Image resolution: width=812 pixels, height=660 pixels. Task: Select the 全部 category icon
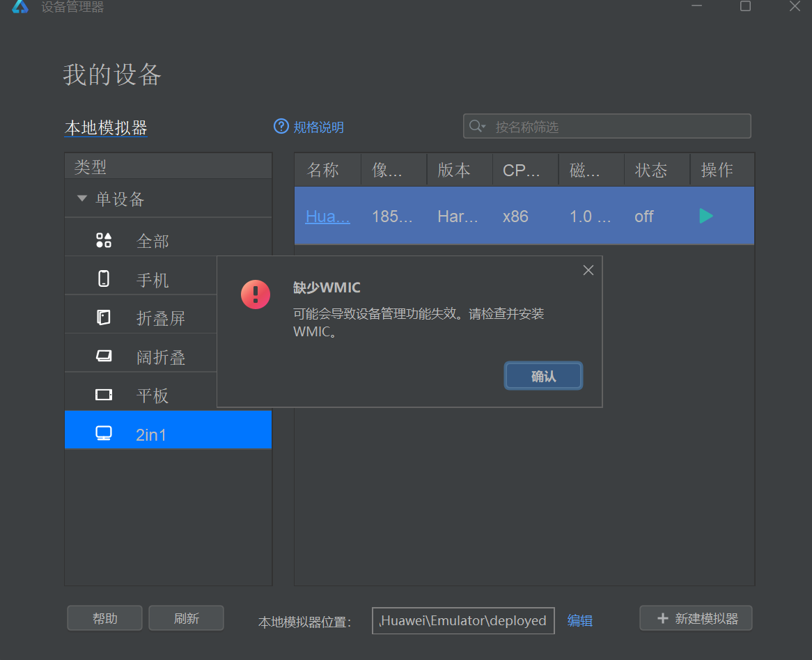(104, 240)
